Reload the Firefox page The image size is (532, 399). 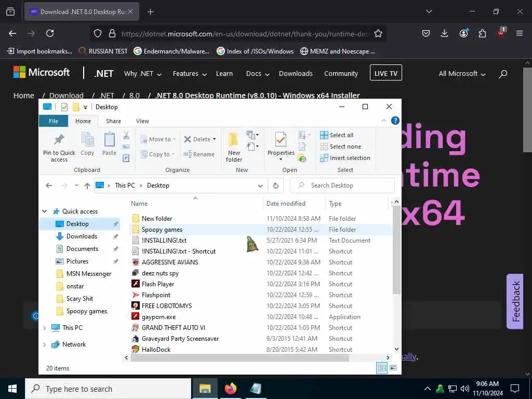pos(50,33)
